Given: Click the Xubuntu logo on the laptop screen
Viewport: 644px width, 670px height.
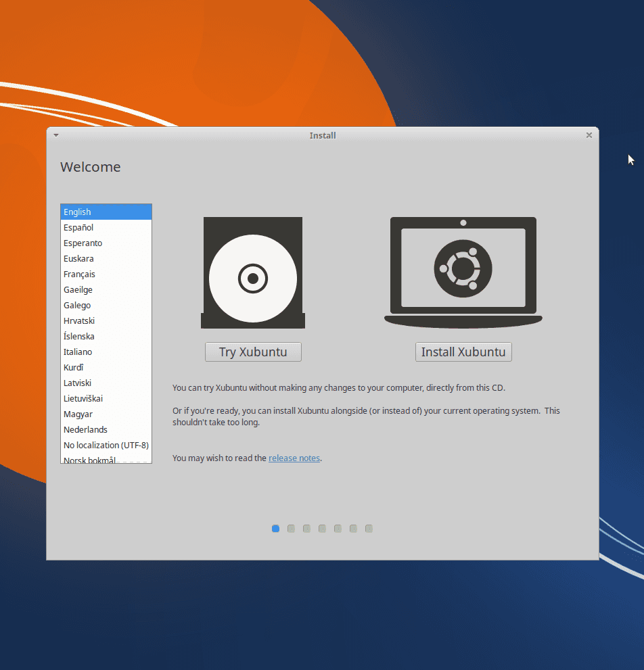Looking at the screenshot, I should point(463,268).
